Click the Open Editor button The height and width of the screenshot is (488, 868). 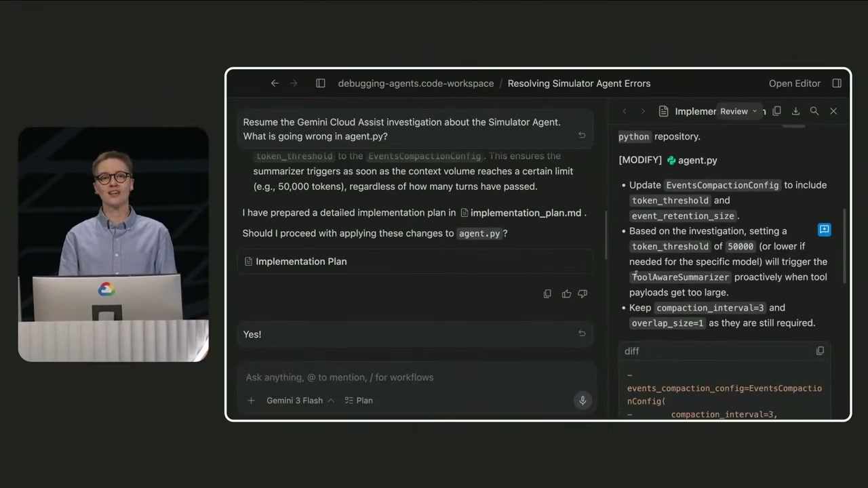click(794, 83)
